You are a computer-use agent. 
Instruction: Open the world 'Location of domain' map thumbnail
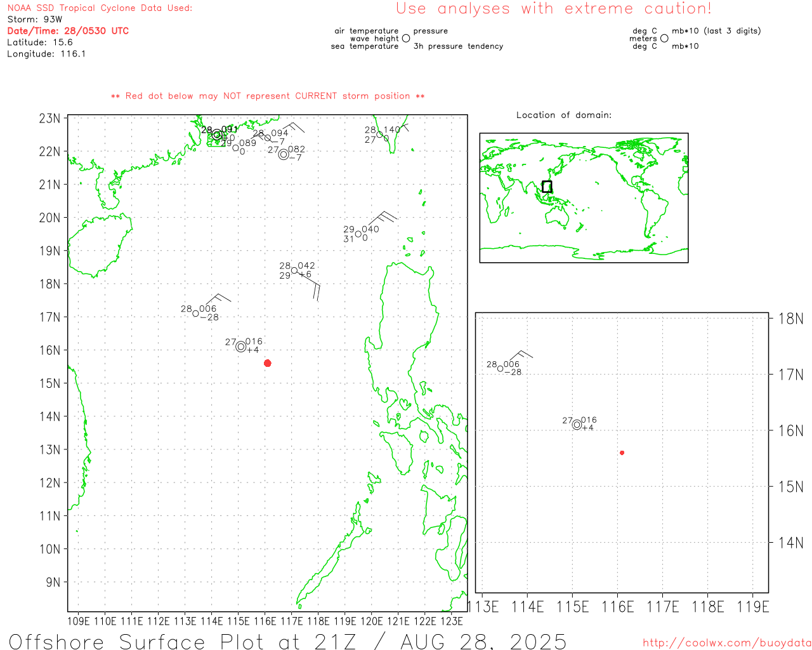point(584,198)
